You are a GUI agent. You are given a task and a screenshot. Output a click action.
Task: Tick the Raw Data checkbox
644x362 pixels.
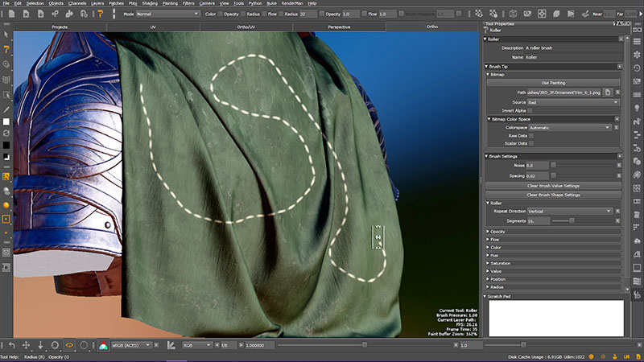pyautogui.click(x=531, y=135)
